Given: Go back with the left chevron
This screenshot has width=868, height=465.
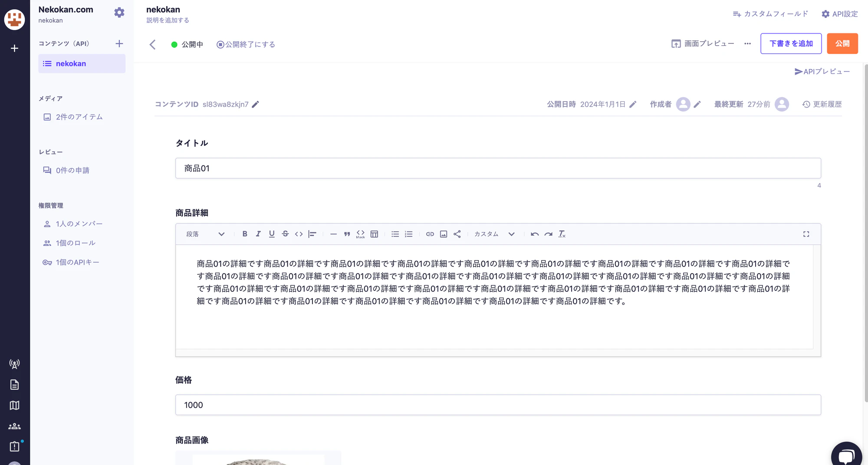Looking at the screenshot, I should [152, 44].
